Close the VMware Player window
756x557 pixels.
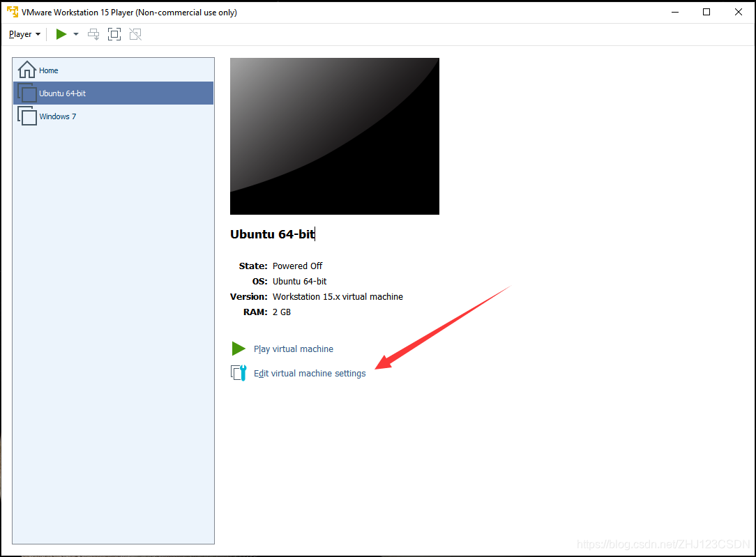[x=738, y=12]
